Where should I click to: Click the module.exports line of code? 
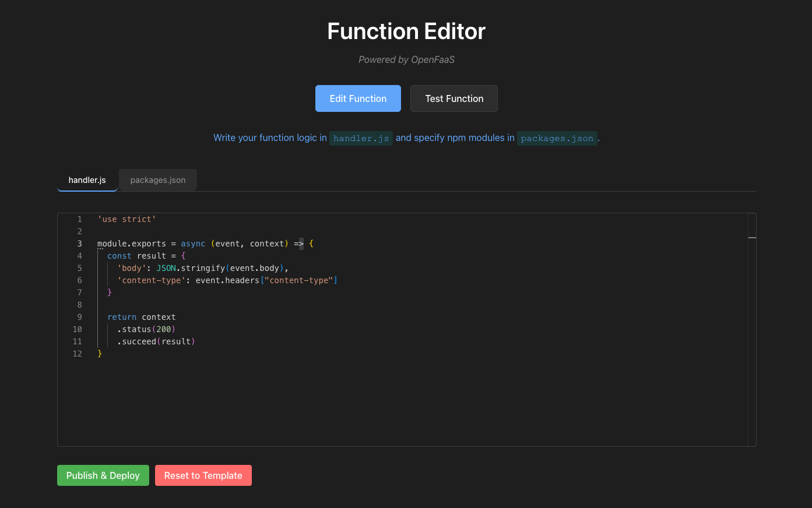click(206, 244)
